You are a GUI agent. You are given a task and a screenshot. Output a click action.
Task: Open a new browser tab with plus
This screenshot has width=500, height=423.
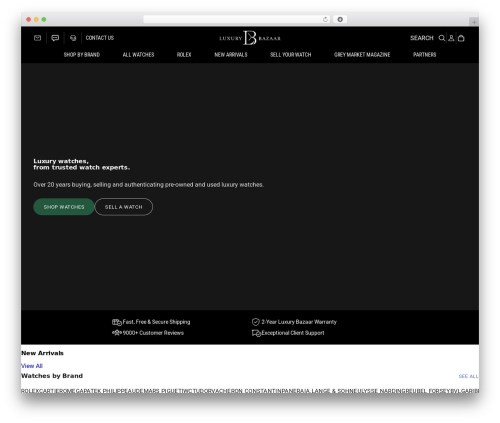[x=474, y=22]
